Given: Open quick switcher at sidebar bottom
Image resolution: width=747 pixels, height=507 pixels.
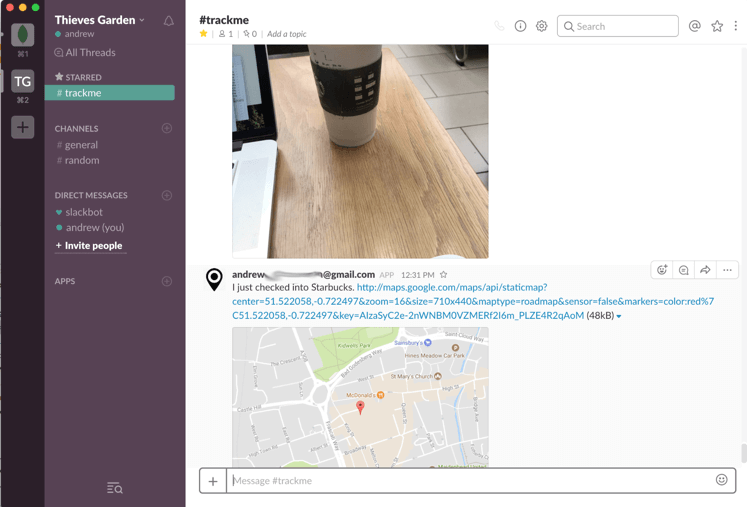Looking at the screenshot, I should tap(114, 488).
